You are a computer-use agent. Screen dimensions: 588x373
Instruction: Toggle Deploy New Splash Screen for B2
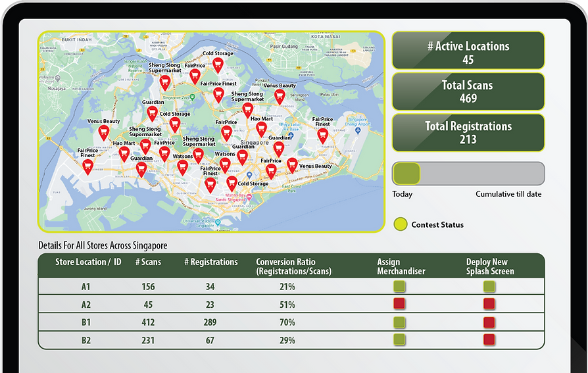(x=489, y=340)
